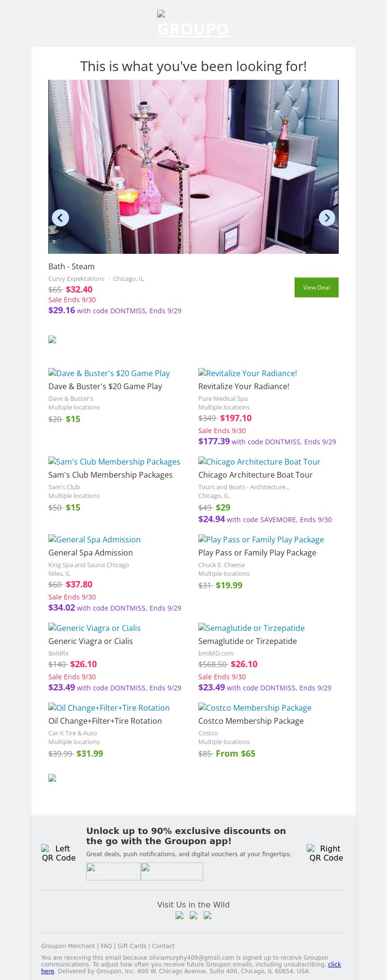This screenshot has height=980, width=387.
Task: Open the second app store badge
Action: 172,871
